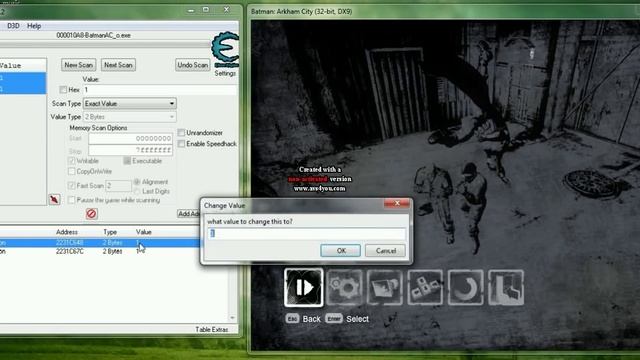This screenshot has height=360, width=640.
Task: Select the exit door icon in game menu
Action: point(506,287)
